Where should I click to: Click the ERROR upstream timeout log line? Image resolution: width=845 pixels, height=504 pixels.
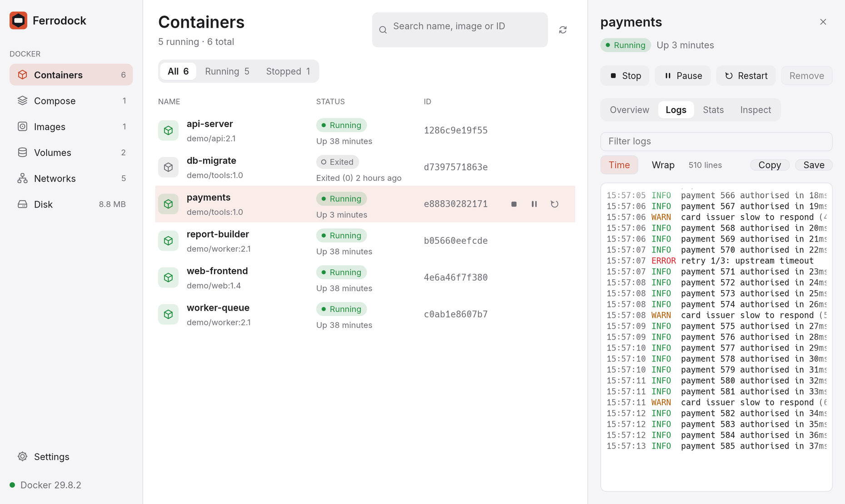pos(716,261)
